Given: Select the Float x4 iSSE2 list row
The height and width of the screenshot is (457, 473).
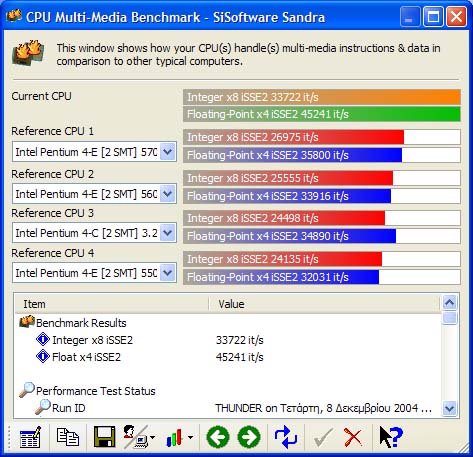Looking at the screenshot, I should point(228,357).
